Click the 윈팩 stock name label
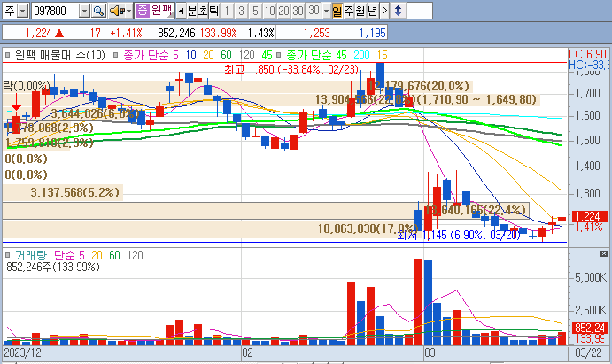The image size is (612, 364). (162, 11)
